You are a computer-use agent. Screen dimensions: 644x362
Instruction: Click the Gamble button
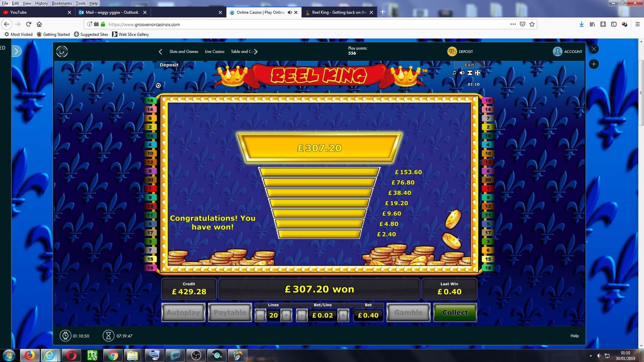point(408,312)
